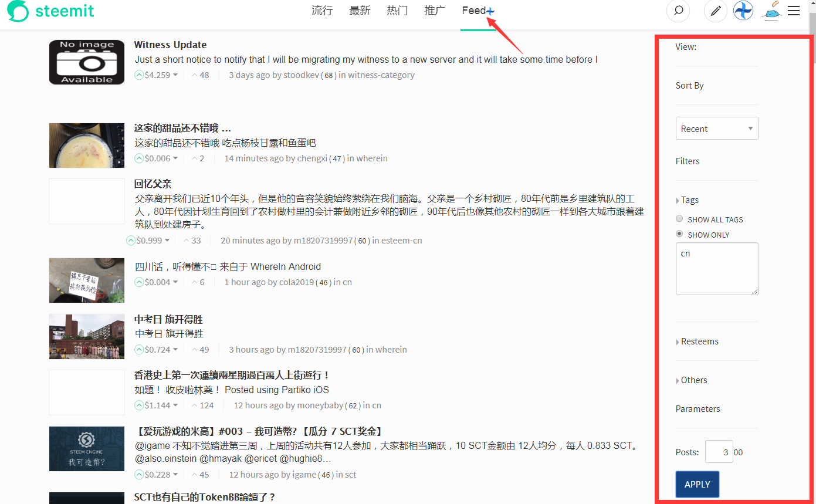
Task: Open the Steem Engine 我可造幣 thumbnail
Action: (x=87, y=449)
